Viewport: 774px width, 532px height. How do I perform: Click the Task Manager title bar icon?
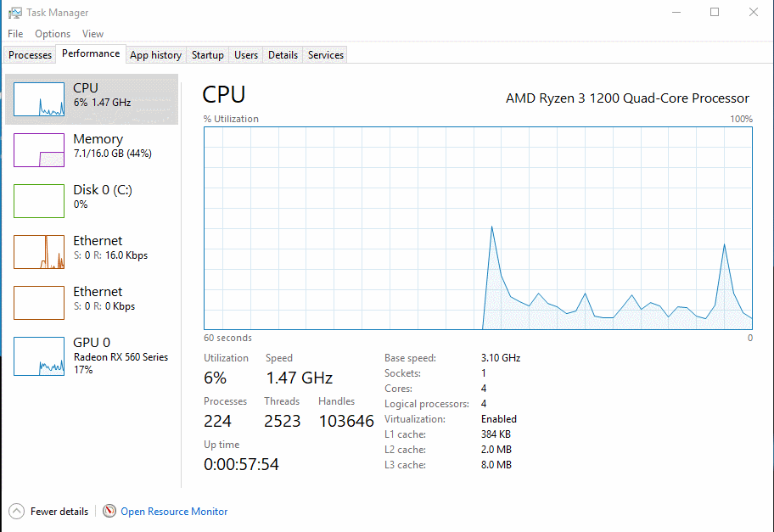(14, 13)
